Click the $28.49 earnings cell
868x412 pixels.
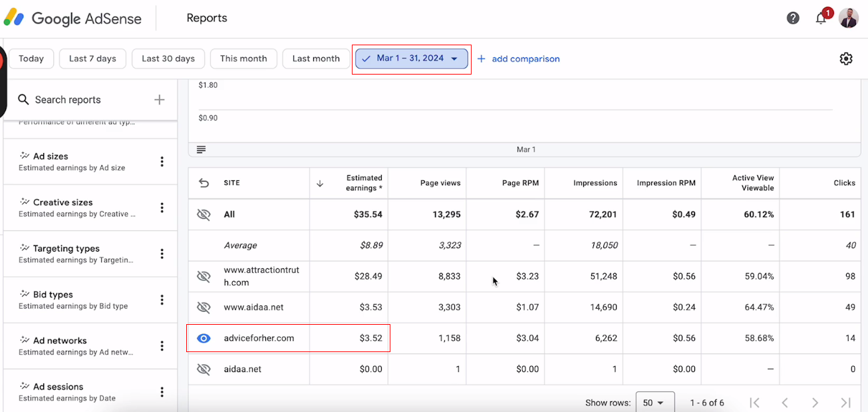pos(368,276)
